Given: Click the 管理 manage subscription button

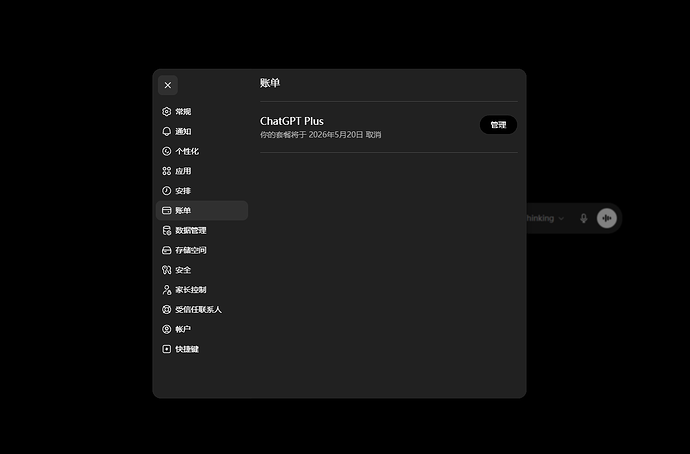Looking at the screenshot, I should tap(498, 125).
